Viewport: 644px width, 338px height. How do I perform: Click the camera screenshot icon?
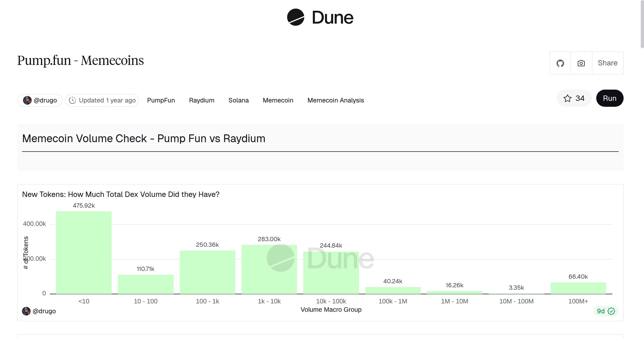(x=581, y=63)
